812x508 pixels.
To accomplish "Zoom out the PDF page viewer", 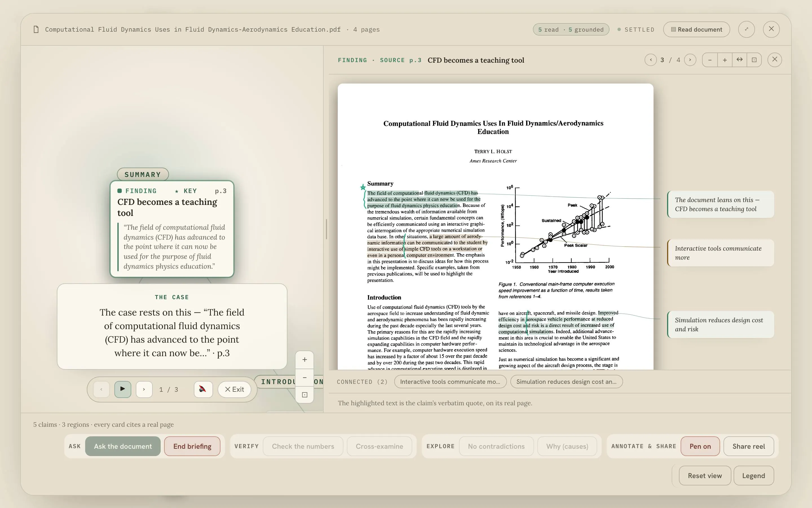I will coord(710,60).
